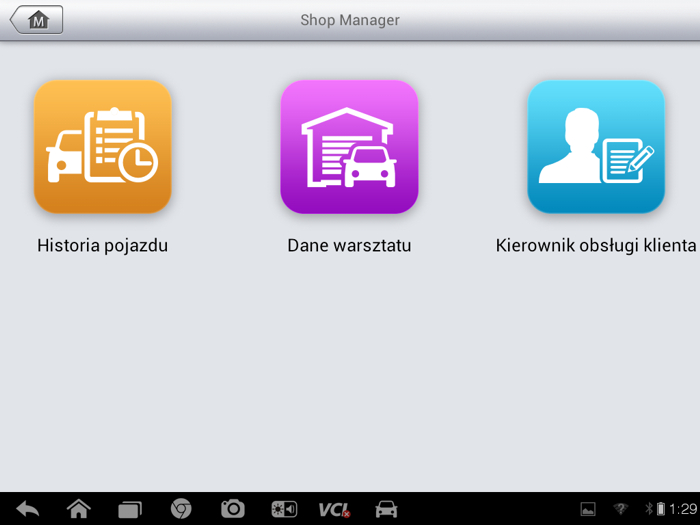Click the Kierownik obsługi klienta label

coord(596,246)
